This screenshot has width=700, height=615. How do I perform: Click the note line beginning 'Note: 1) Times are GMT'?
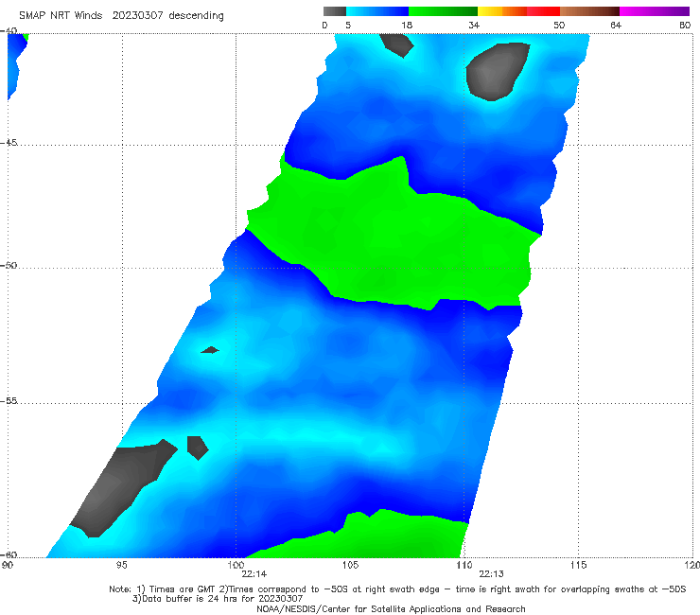pyautogui.click(x=397, y=589)
